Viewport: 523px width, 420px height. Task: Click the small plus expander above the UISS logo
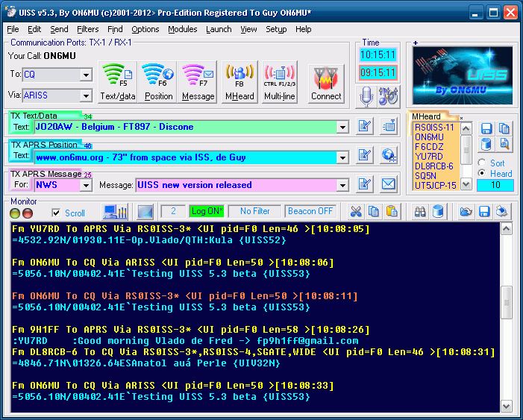point(416,43)
